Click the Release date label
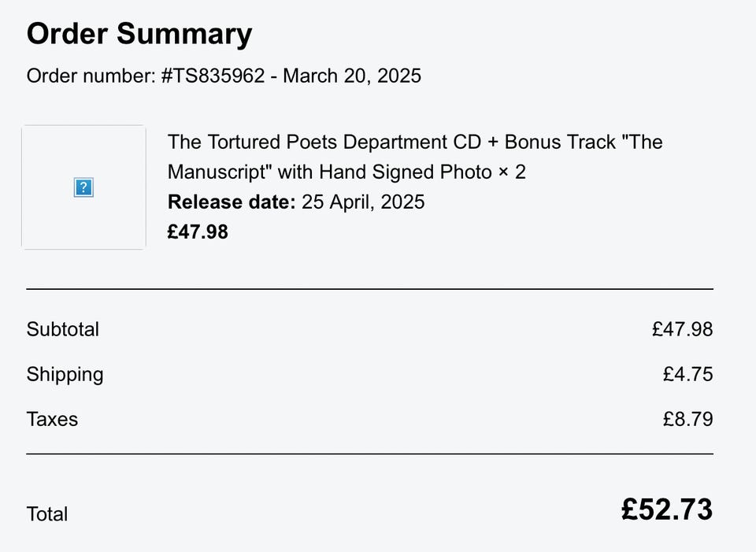 (x=232, y=202)
